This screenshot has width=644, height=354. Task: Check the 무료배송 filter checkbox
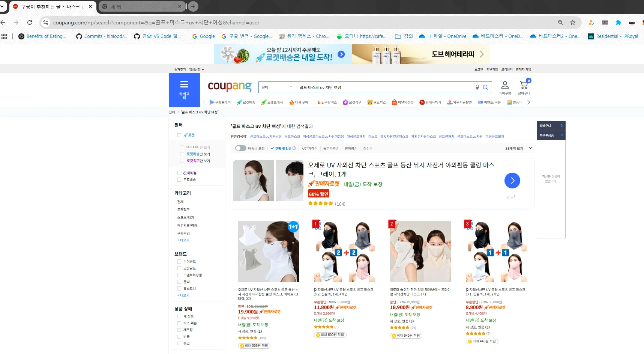tap(179, 180)
